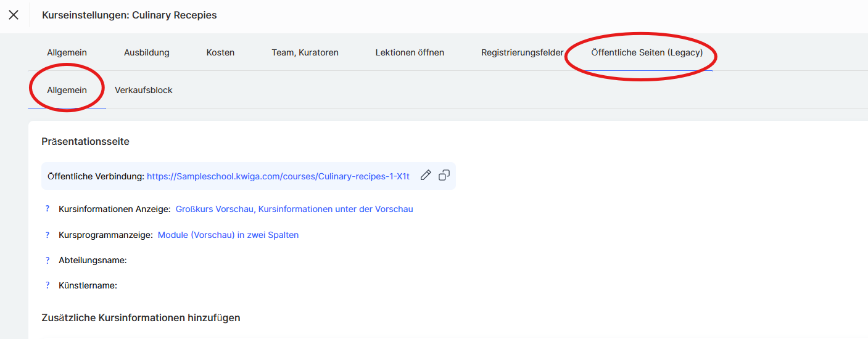
Task: Switch to the Ausbildung tab
Action: pyautogui.click(x=146, y=52)
